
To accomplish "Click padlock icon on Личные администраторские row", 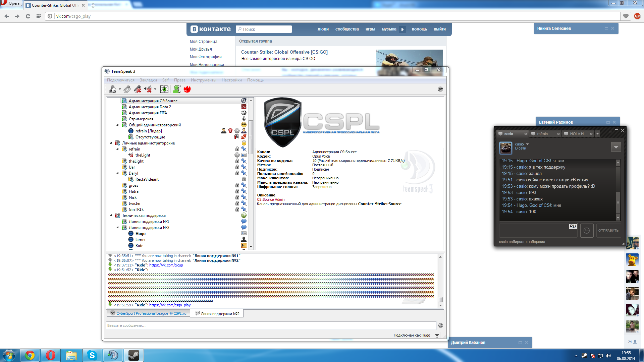I will pyautogui.click(x=244, y=143).
